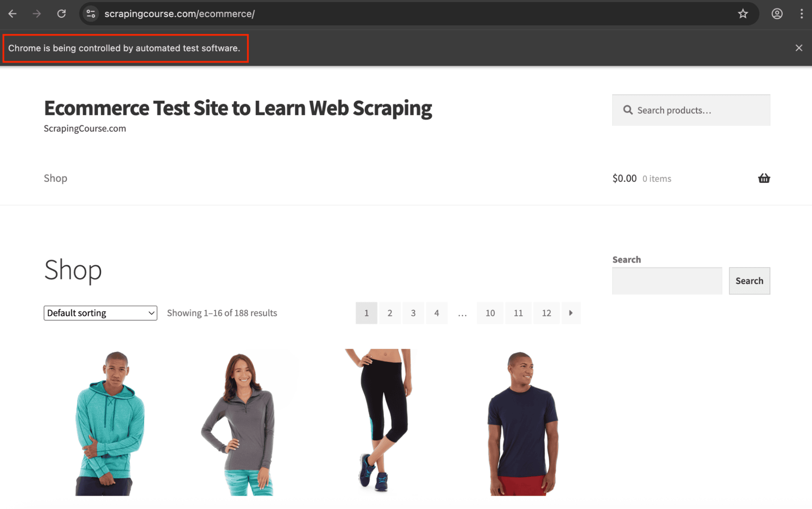Open Chrome three-dot menu
Image resolution: width=812 pixels, height=509 pixels.
[x=801, y=14]
